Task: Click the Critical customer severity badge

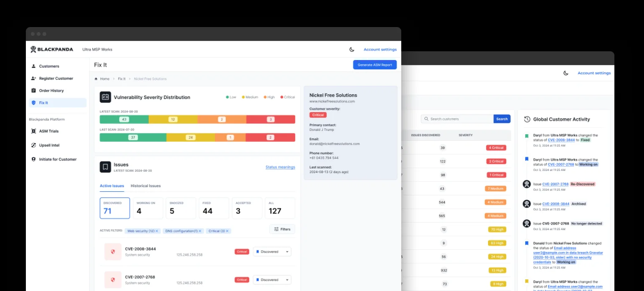Action: 318,115
